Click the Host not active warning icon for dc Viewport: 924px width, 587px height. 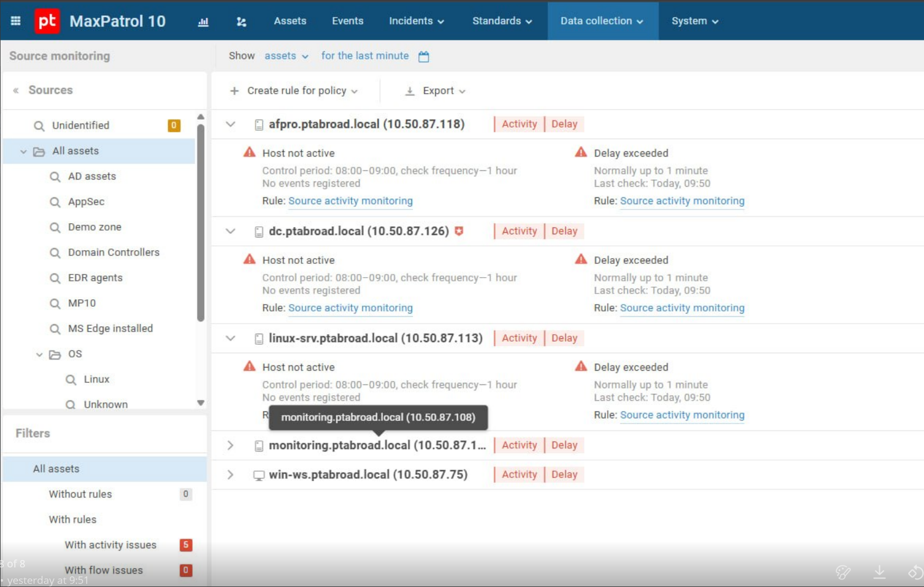pyautogui.click(x=249, y=259)
